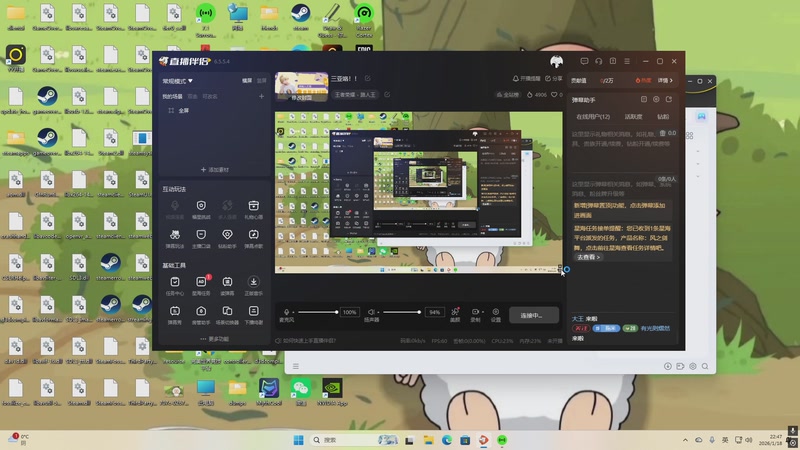Add a new scene with plus icon
800x450 pixels.
(261, 96)
